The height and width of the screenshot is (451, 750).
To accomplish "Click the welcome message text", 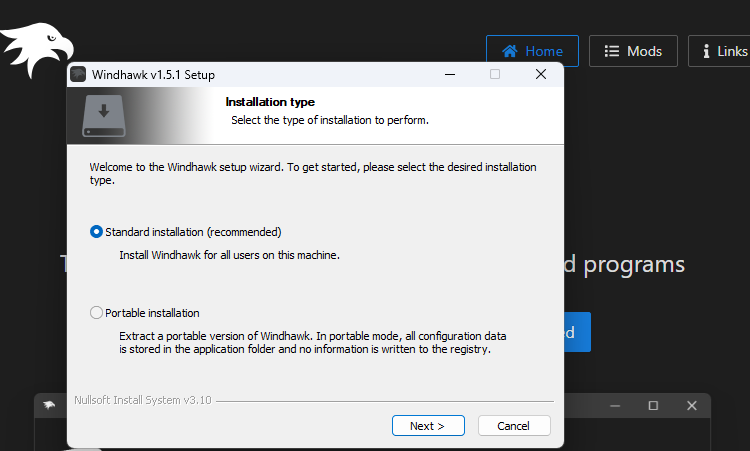I will (x=313, y=173).
